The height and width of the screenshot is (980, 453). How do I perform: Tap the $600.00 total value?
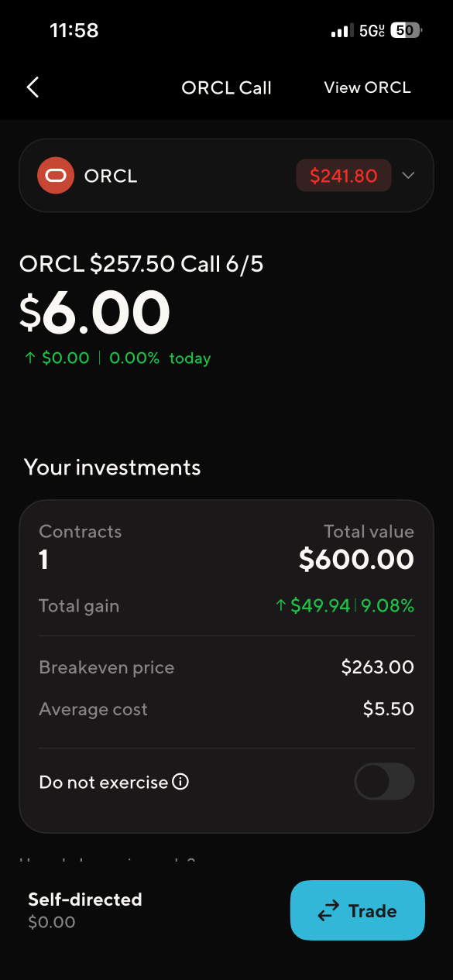click(357, 560)
